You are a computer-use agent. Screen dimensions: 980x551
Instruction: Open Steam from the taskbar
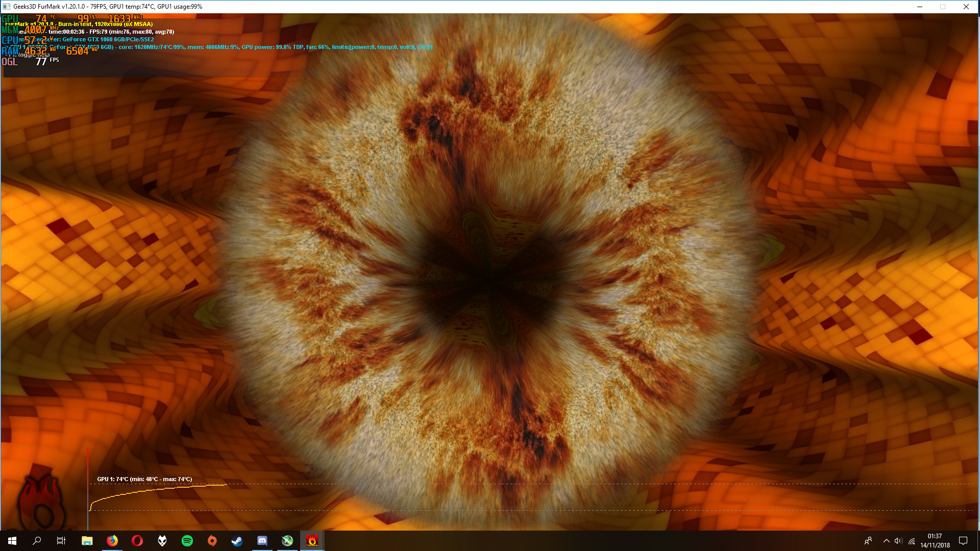[x=237, y=541]
